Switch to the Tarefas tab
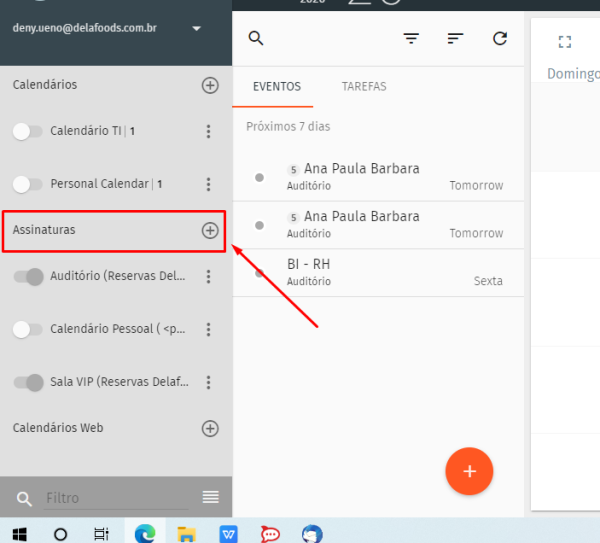Viewport: 600px width, 543px height. tap(364, 87)
